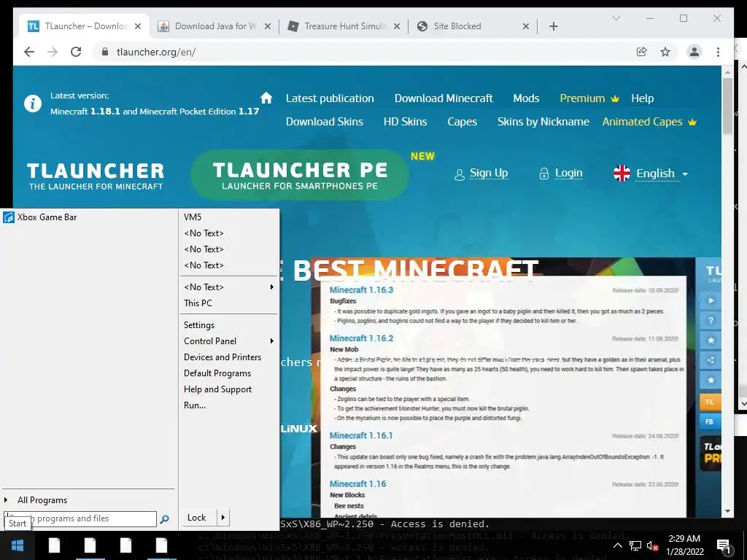Open a new browser tab
This screenshot has height=560, width=747.
point(554,26)
